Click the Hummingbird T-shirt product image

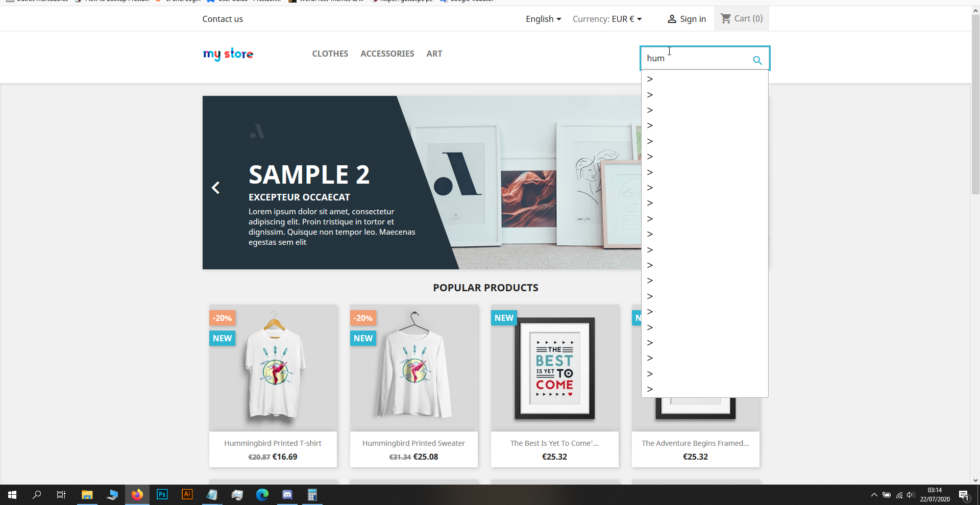coord(273,368)
